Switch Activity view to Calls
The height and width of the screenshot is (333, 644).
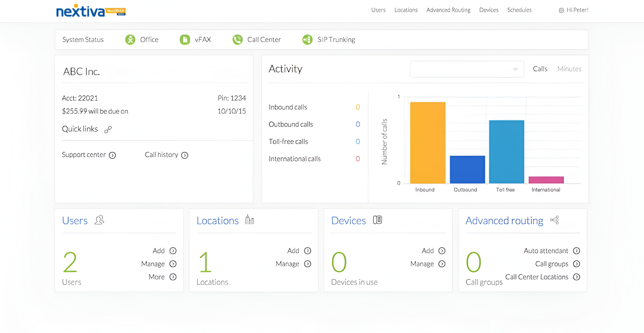pyautogui.click(x=540, y=69)
